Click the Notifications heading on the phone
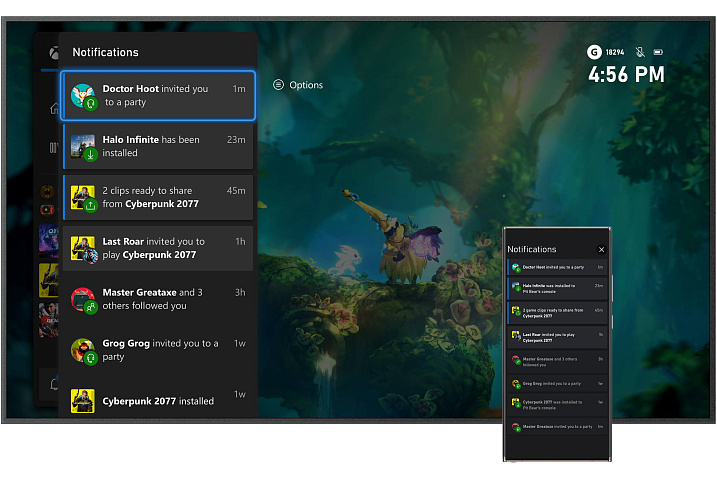Screen dimensions: 717x478 point(531,249)
